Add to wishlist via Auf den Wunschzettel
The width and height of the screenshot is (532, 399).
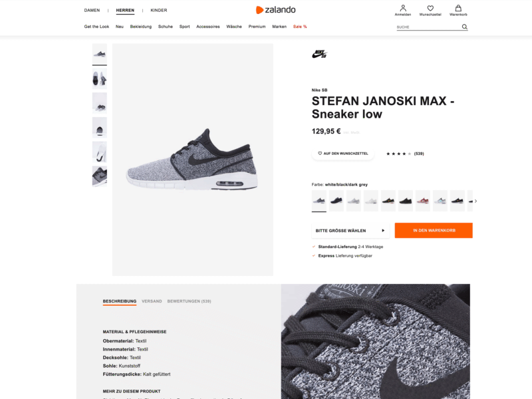pyautogui.click(x=343, y=154)
